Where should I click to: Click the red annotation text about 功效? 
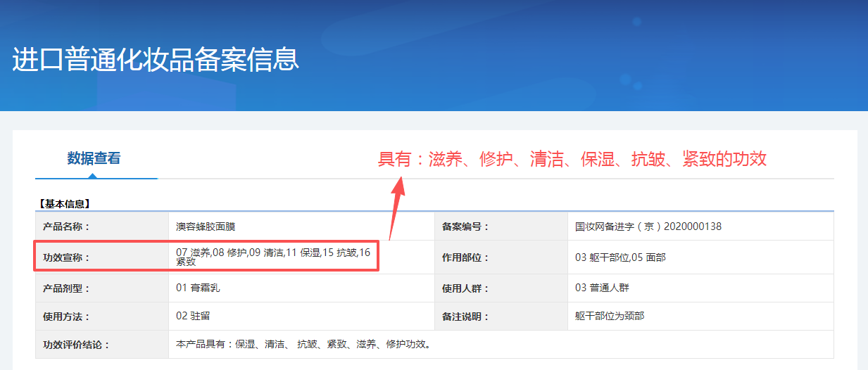[572, 159]
